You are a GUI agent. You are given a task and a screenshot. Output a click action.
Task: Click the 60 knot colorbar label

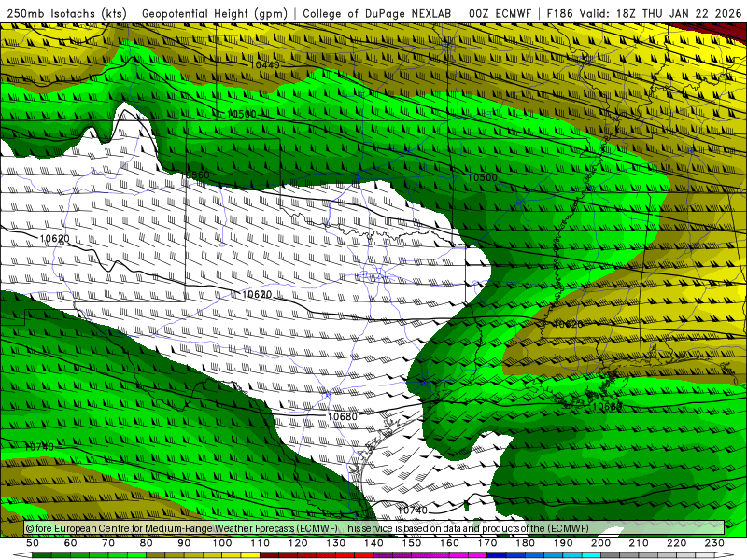[71, 543]
